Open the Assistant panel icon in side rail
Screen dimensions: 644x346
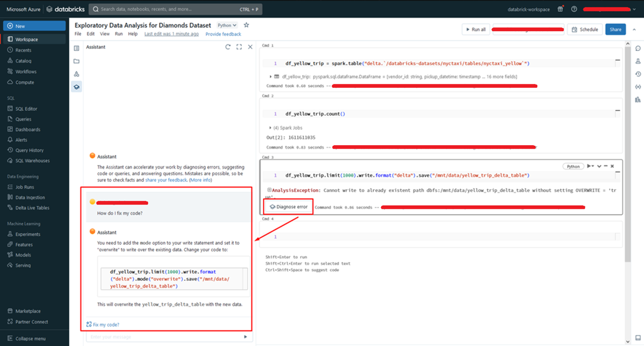coord(76,87)
